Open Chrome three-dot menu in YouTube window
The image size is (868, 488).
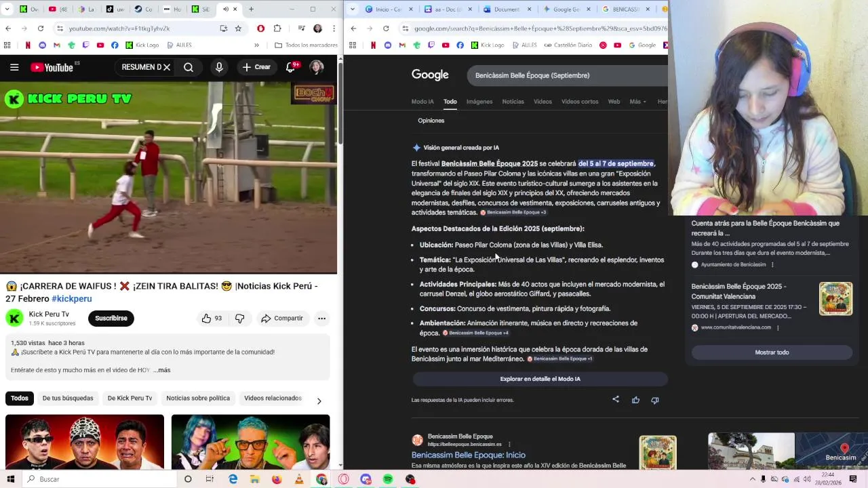pyautogui.click(x=334, y=28)
